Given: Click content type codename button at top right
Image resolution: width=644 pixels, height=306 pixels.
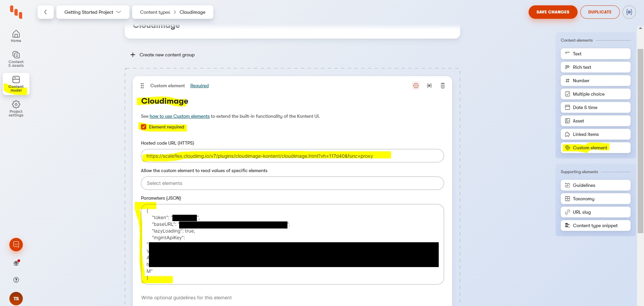Looking at the screenshot, I should [629, 12].
